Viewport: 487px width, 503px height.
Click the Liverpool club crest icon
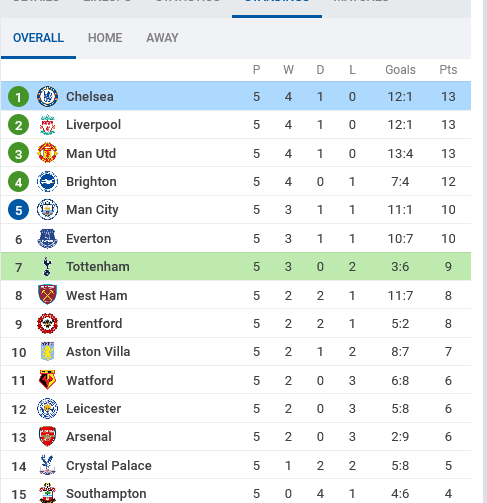click(47, 125)
